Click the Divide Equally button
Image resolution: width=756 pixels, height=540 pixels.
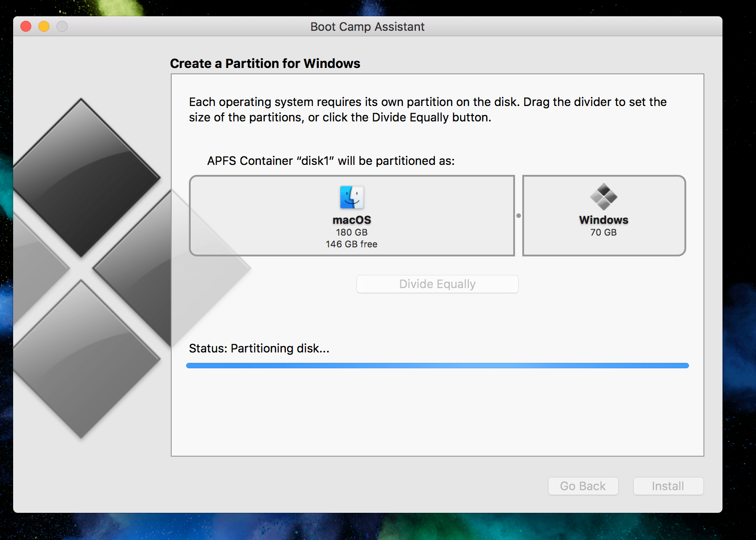(x=437, y=284)
